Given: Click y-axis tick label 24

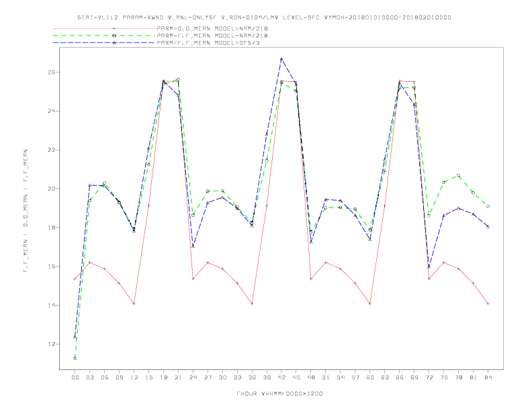Looking at the screenshot, I should (x=52, y=111).
